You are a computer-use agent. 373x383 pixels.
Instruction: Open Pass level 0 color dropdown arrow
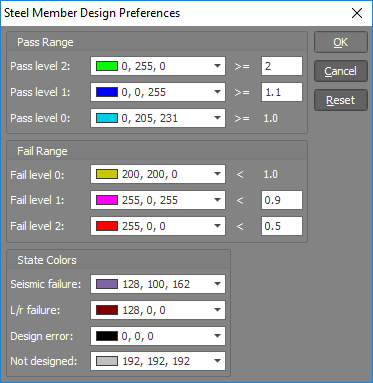point(217,118)
